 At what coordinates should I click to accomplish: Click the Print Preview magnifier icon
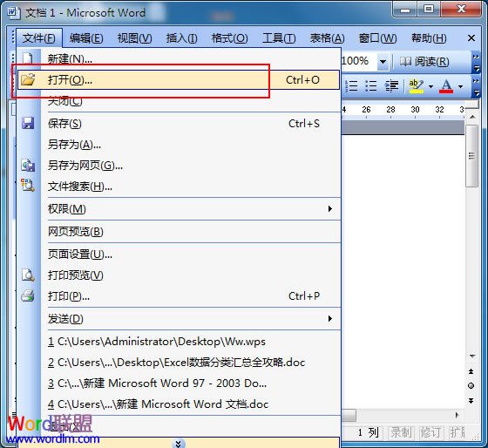(28, 275)
